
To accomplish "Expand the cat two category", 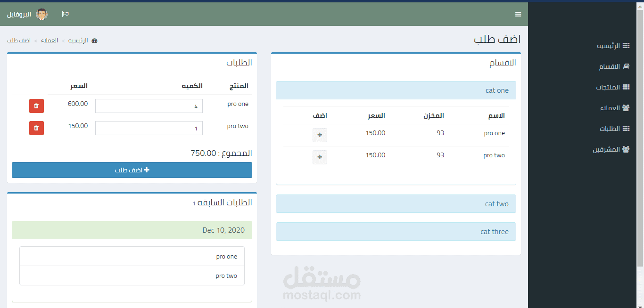I will (497, 204).
